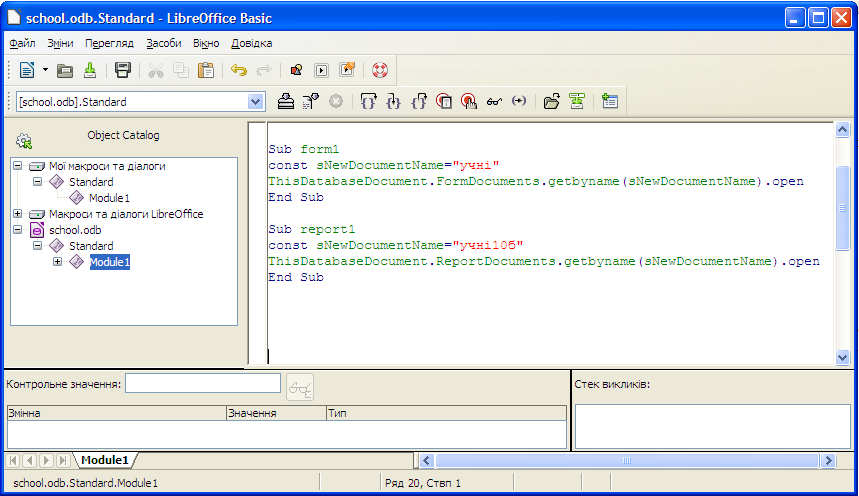Click editor vertical scrollbar up arrow
Screen dimensions: 859x496
(x=843, y=130)
